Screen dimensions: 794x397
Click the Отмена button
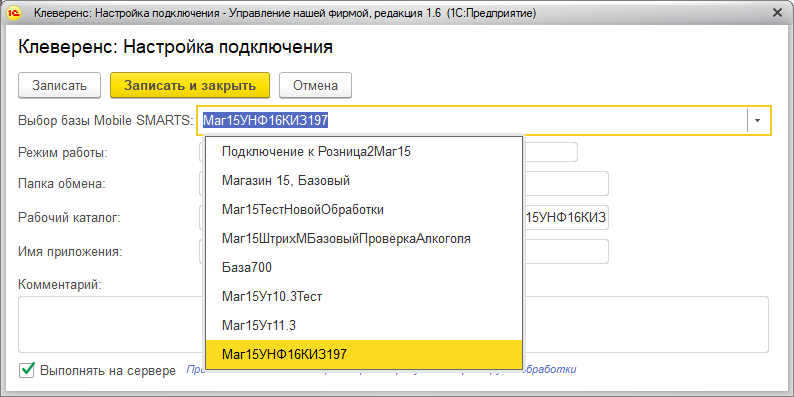(x=315, y=85)
